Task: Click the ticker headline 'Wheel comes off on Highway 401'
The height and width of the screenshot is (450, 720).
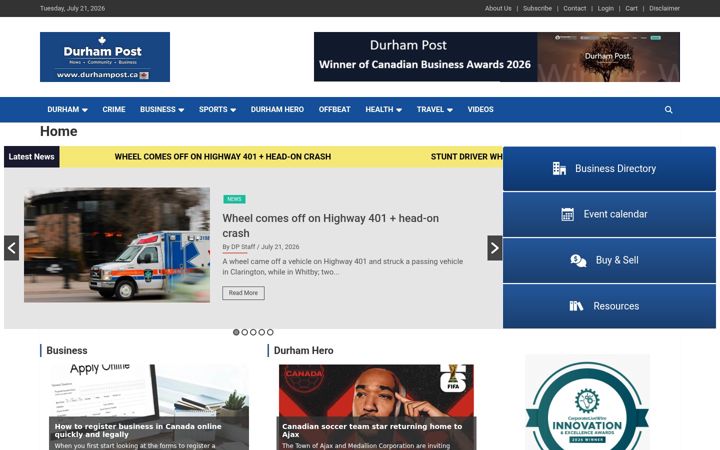Action: [x=223, y=157]
